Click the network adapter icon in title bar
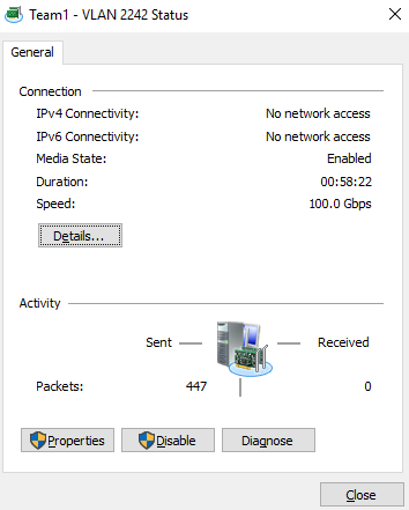This screenshot has height=510, width=409. click(14, 15)
